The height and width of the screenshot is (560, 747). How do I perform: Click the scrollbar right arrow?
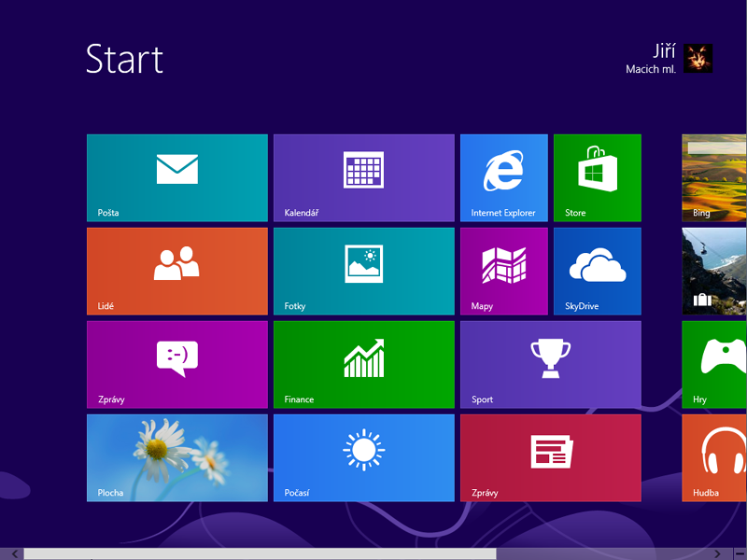716,553
